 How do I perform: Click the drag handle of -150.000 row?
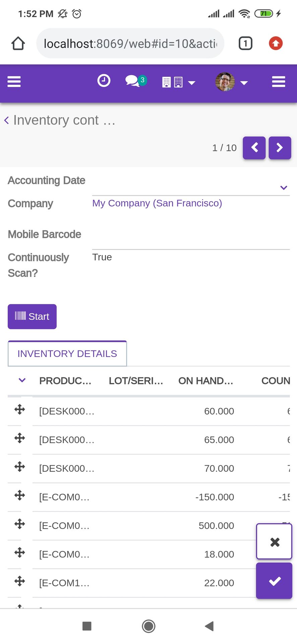[x=20, y=495]
